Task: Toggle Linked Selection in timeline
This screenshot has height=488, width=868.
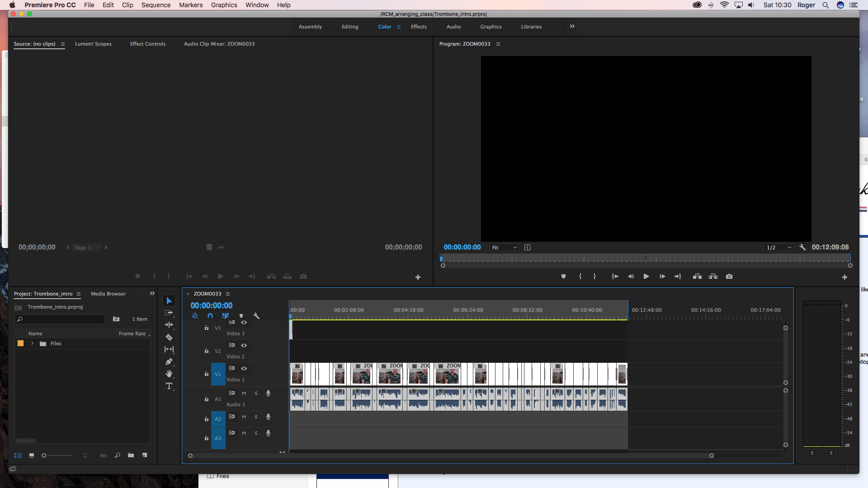Action: pos(226,316)
